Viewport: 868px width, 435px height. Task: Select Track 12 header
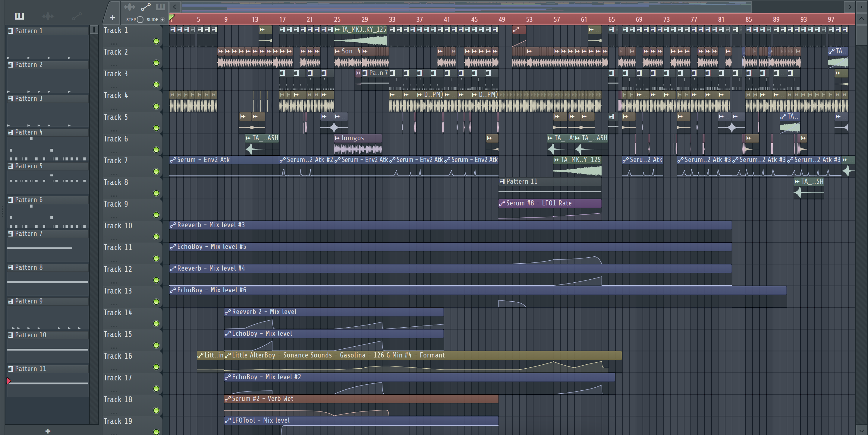132,274
